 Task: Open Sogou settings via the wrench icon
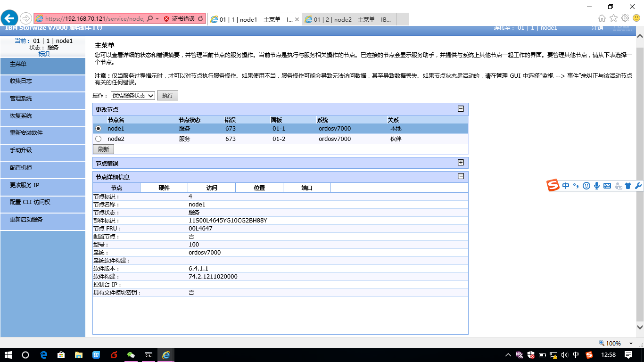click(x=639, y=186)
